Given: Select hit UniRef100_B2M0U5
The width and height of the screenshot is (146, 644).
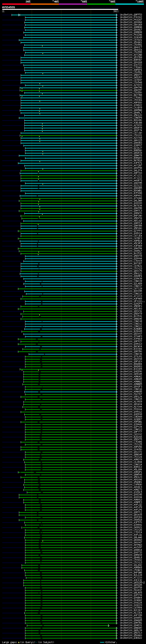Looking at the screenshot, I should click(x=131, y=331).
